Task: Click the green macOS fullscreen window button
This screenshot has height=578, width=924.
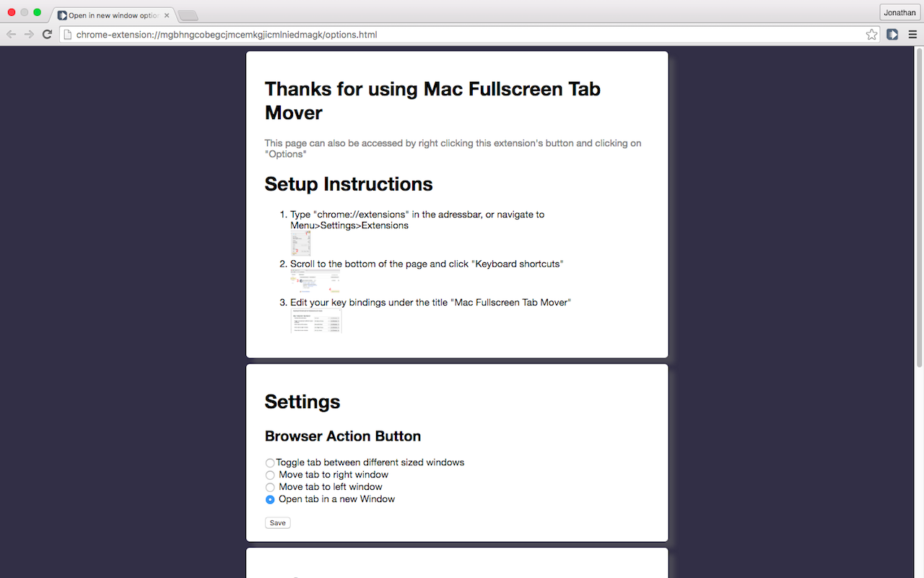Action: [38, 12]
